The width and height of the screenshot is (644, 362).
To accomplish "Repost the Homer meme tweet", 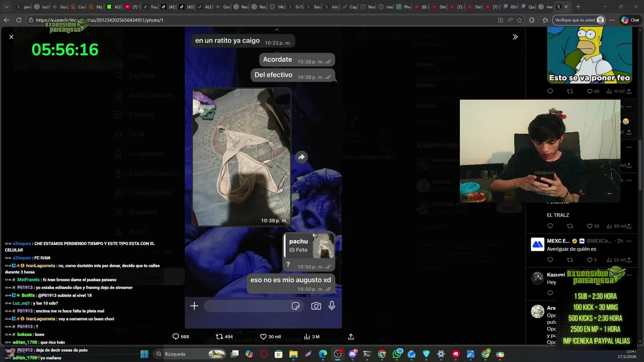I will point(570,92).
